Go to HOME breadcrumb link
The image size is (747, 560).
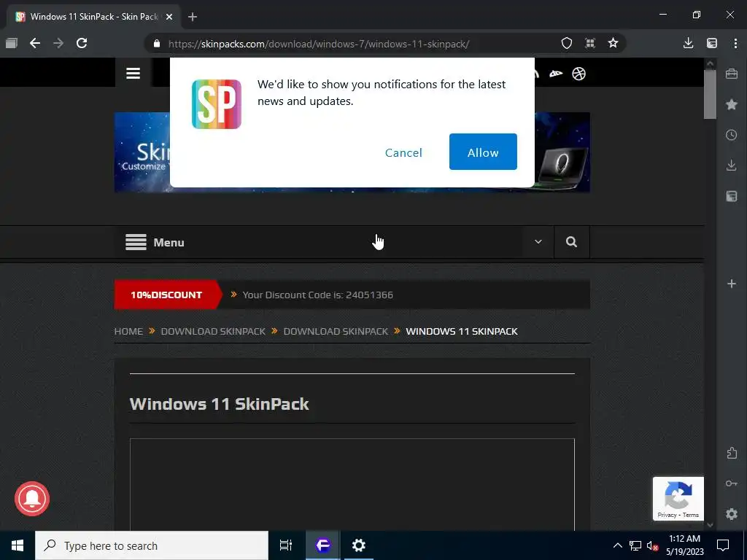pyautogui.click(x=128, y=332)
